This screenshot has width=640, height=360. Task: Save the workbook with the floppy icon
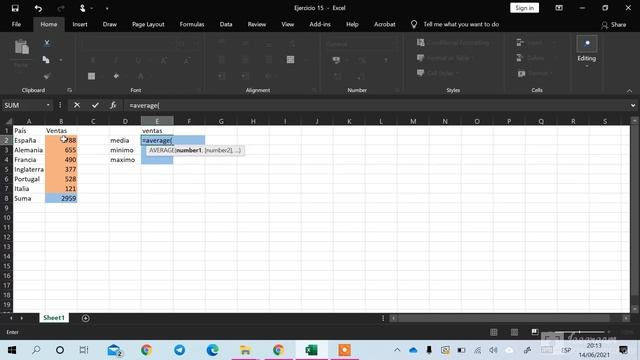15,8
